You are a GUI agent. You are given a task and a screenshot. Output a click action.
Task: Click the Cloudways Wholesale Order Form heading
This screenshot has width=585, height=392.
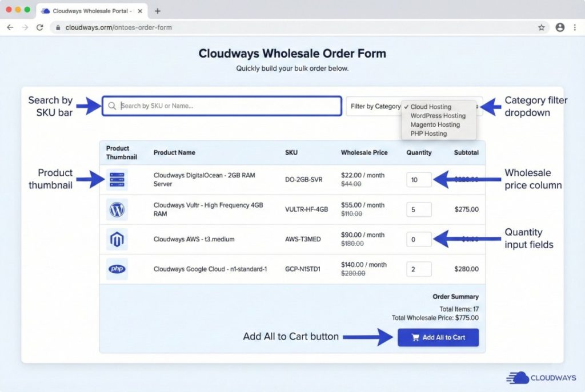(x=292, y=53)
